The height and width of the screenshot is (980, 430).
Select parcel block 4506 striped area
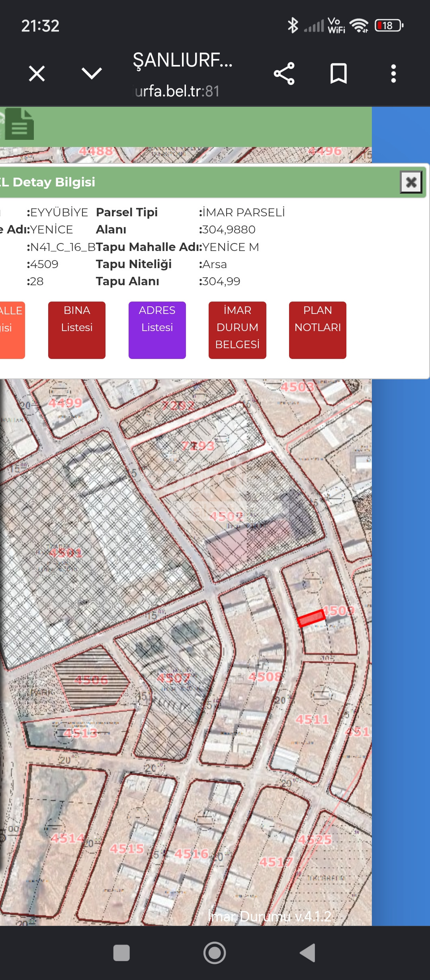point(92,680)
